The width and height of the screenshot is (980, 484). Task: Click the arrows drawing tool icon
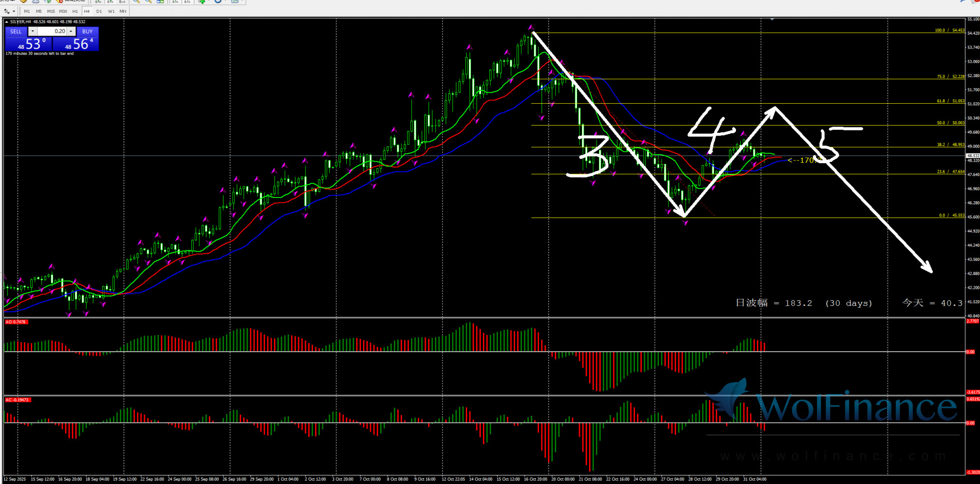[7, 11]
